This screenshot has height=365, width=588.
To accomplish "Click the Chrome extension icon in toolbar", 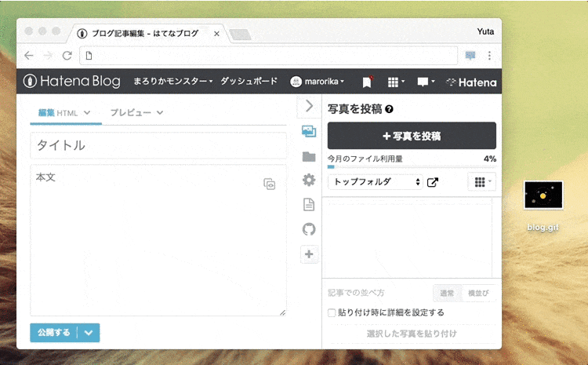I will point(470,56).
